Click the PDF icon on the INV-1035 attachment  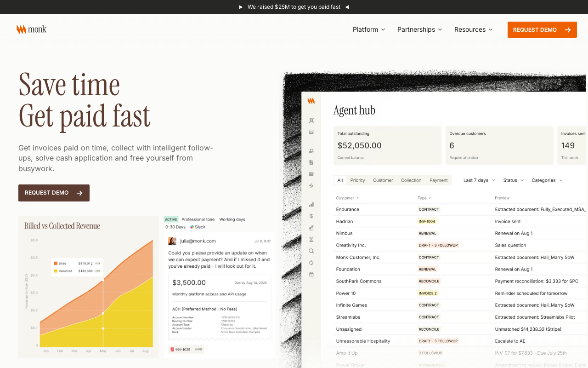point(172,350)
